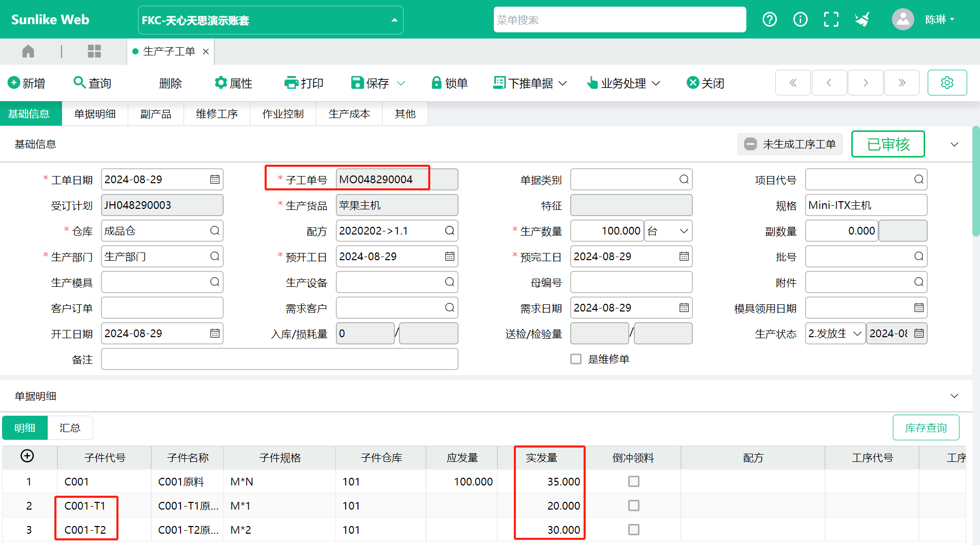Open the app grid menu icon
This screenshot has width=980, height=545.
coord(94,51)
